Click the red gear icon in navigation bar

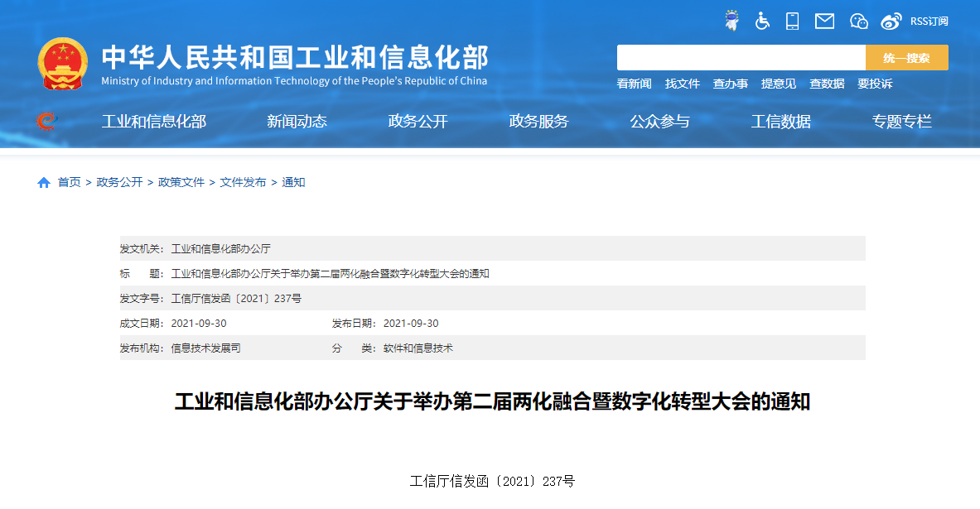(x=46, y=122)
